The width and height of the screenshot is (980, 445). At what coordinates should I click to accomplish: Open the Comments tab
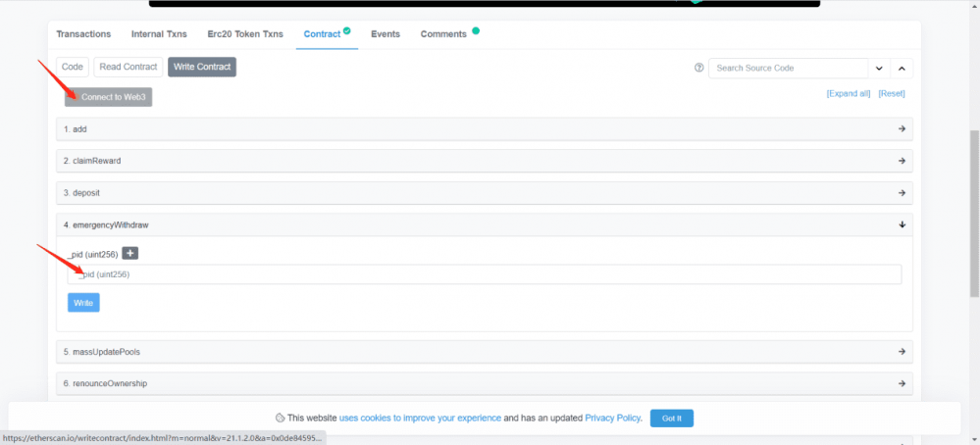(443, 33)
